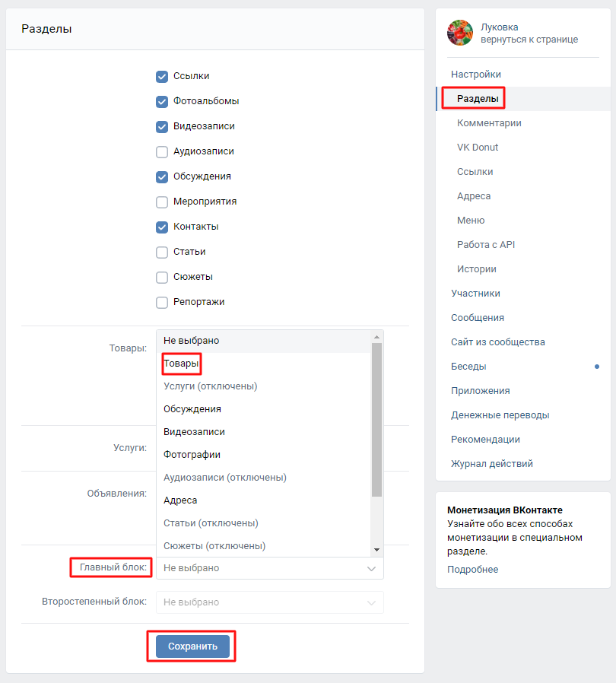Click the dropdown list scrollbar thumb
Screen dimensions: 616x683
(376, 418)
